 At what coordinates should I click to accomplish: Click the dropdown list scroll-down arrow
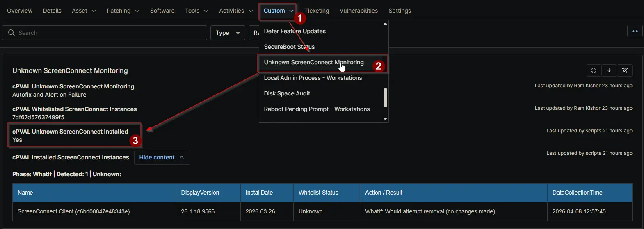pos(385,119)
